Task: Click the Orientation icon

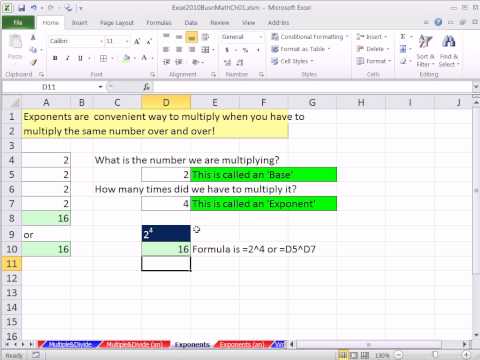Action: [196, 62]
